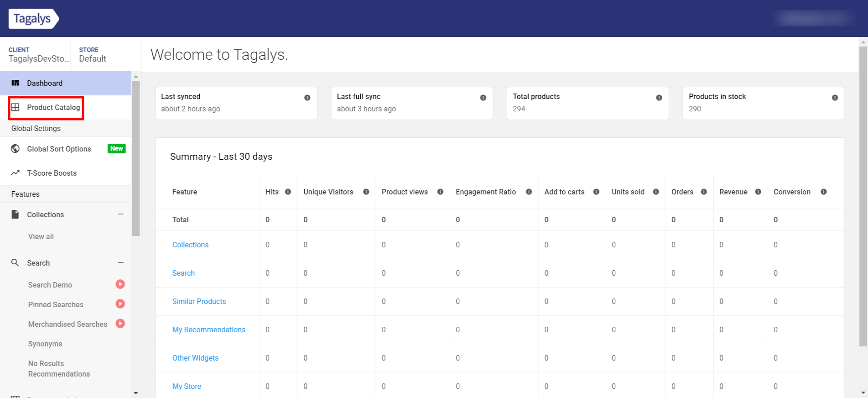This screenshot has height=398, width=868.
Task: Click the info icon next to Hits
Action: (x=288, y=192)
